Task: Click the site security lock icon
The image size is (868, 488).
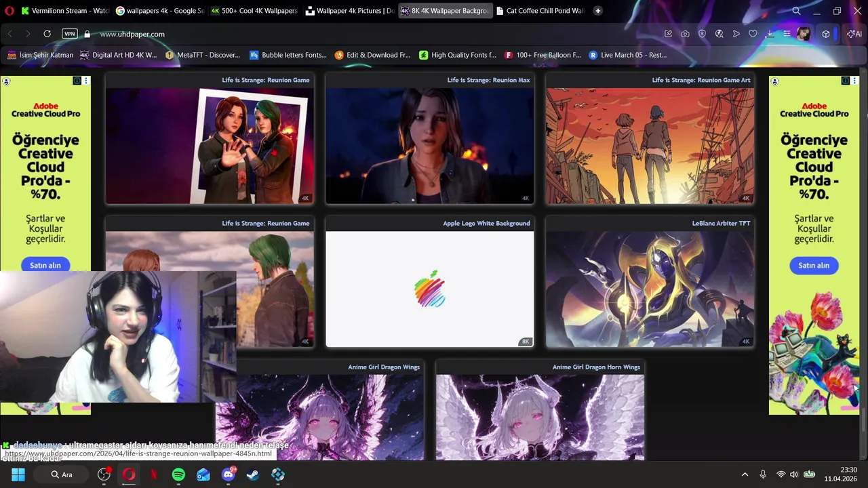Action: [87, 34]
